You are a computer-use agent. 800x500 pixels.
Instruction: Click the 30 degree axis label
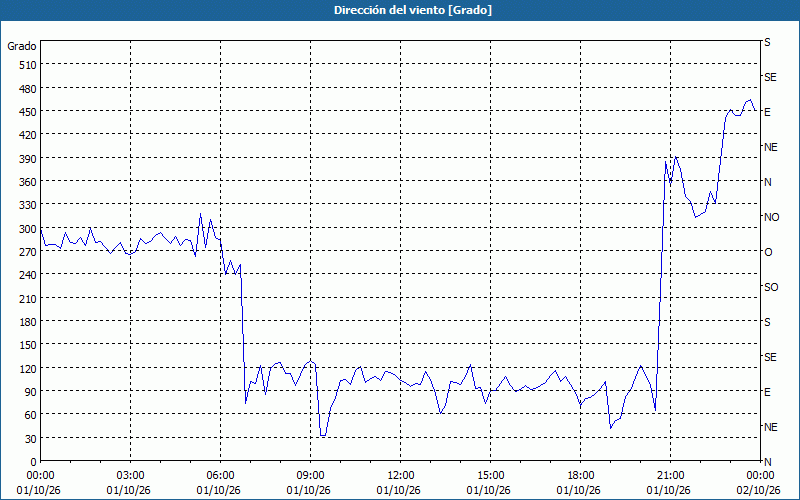coord(31,439)
